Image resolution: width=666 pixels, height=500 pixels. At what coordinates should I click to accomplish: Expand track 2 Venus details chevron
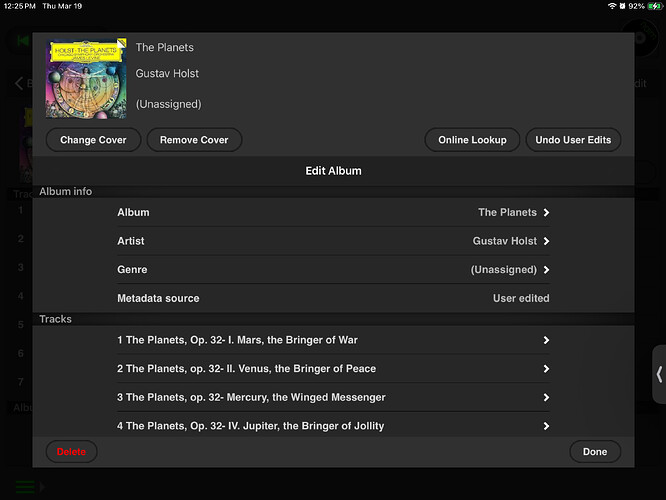tap(546, 369)
